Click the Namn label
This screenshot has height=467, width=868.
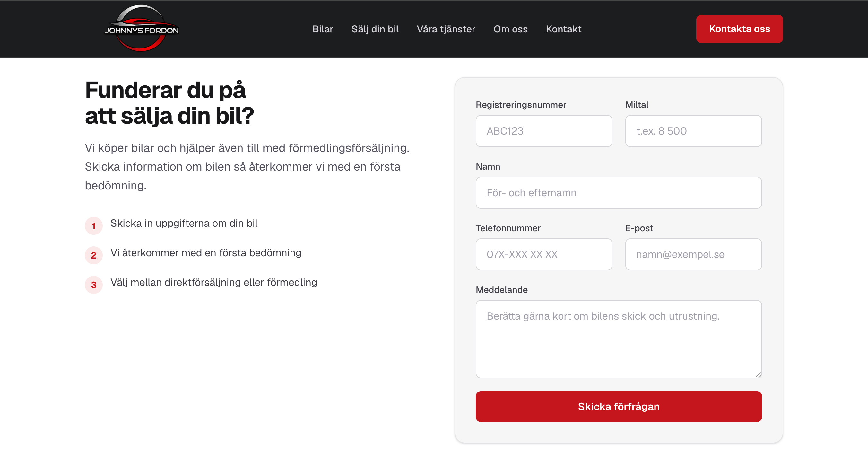pyautogui.click(x=488, y=167)
